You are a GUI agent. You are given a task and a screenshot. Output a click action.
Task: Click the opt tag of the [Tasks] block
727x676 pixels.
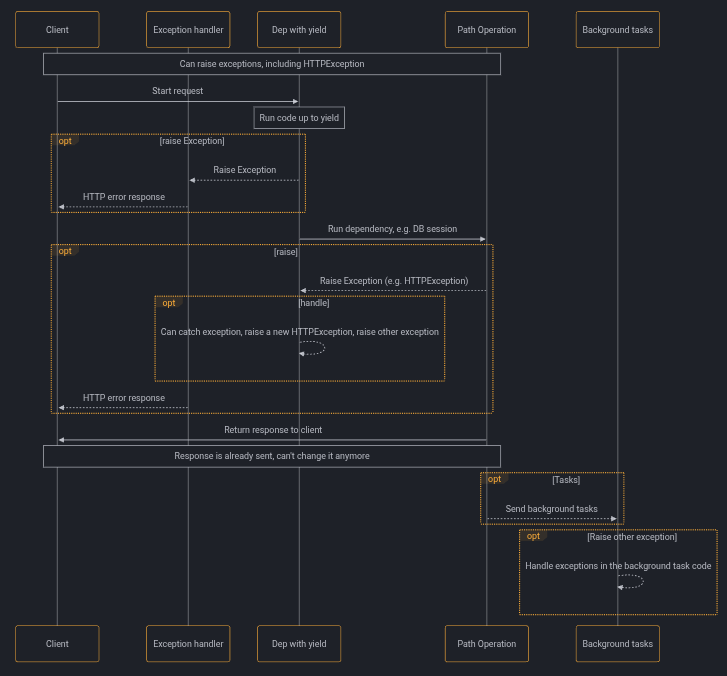[x=494, y=479]
